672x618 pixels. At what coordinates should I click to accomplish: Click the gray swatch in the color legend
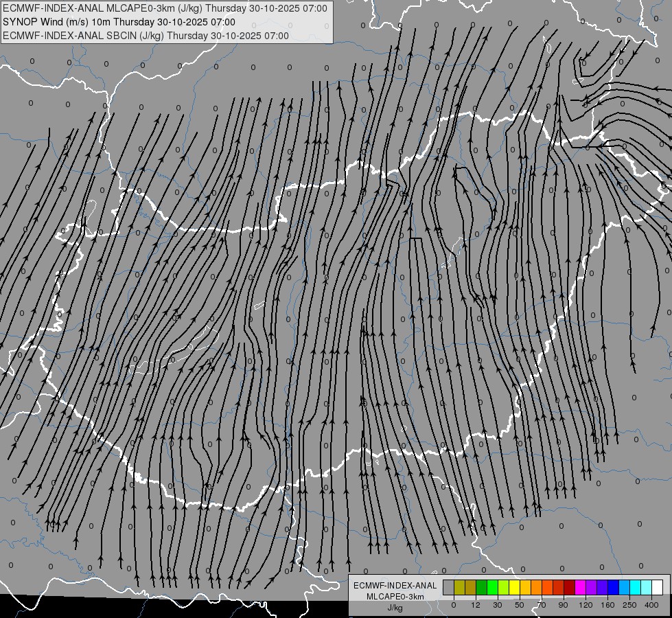click(449, 587)
